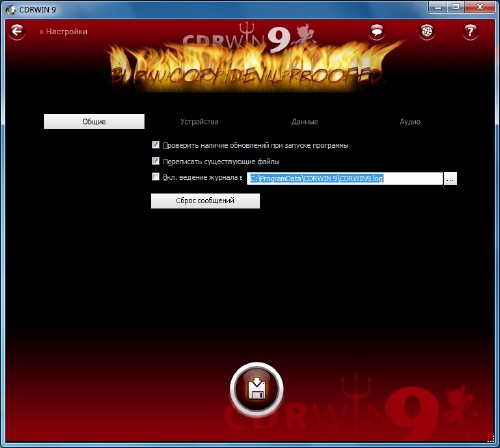The width and height of the screenshot is (500, 448).
Task: Enable the logging checkbox
Action: [156, 177]
